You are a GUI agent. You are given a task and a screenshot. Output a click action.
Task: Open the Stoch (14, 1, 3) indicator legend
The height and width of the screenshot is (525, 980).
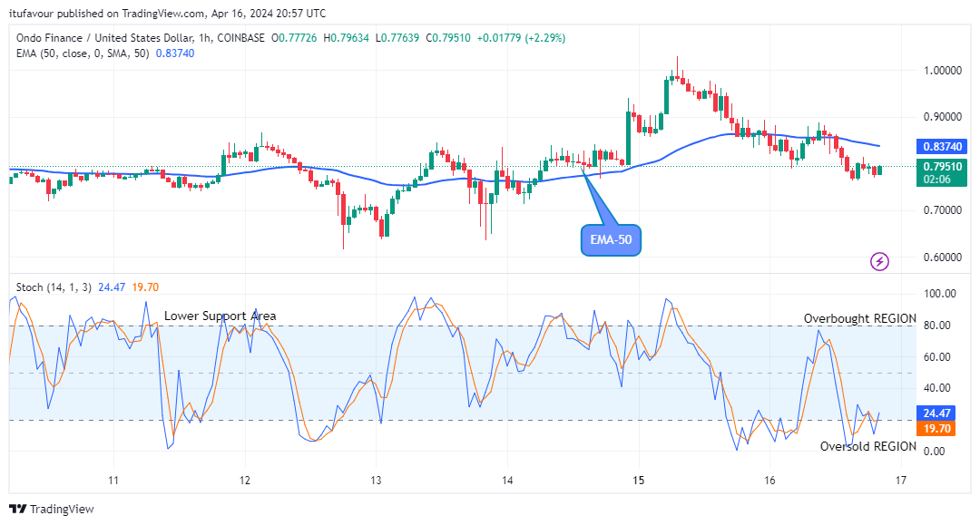point(54,287)
